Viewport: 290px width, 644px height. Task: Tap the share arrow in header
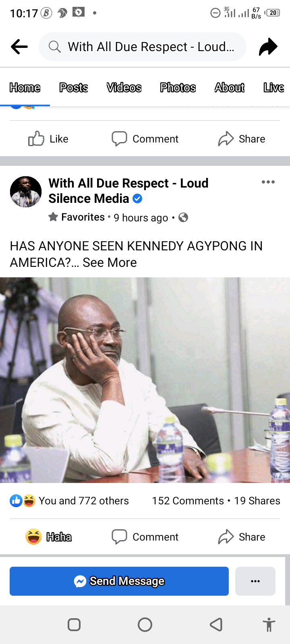coord(268,47)
